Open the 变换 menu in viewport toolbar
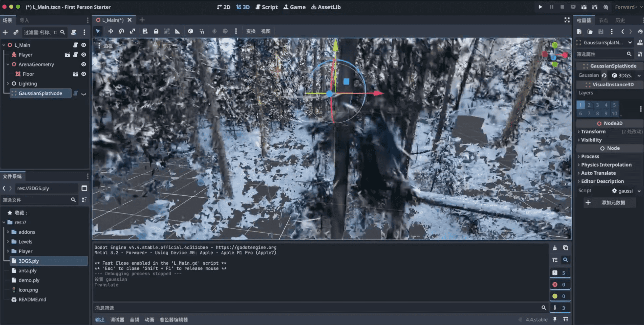The height and width of the screenshot is (325, 644). (x=251, y=31)
